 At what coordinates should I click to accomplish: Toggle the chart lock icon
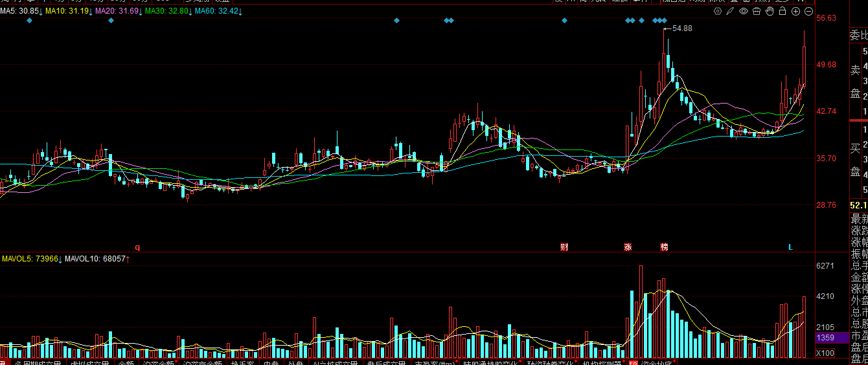[782, 11]
